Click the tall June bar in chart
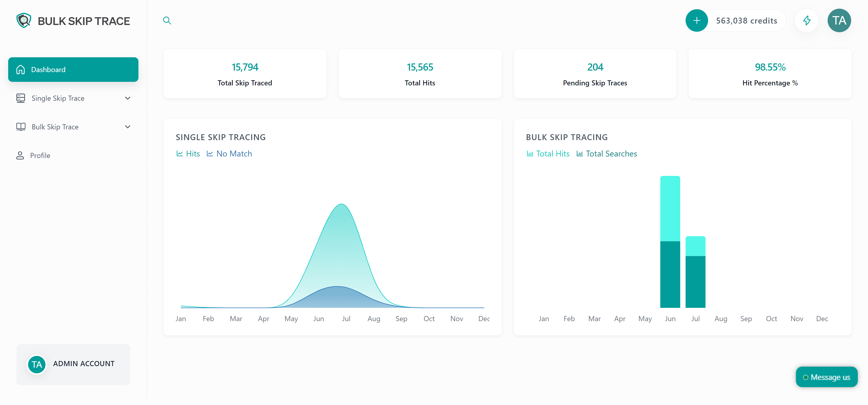Screen dimensions: 868x405 [670, 241]
